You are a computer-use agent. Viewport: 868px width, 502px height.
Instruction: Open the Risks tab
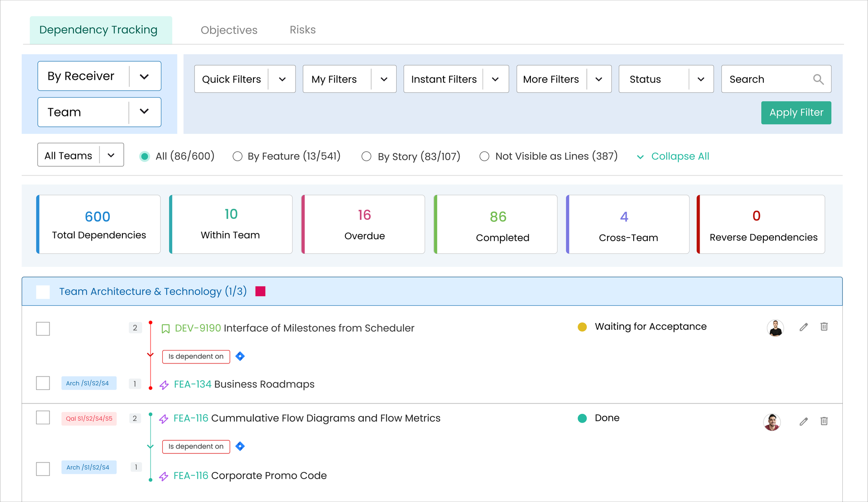tap(302, 30)
